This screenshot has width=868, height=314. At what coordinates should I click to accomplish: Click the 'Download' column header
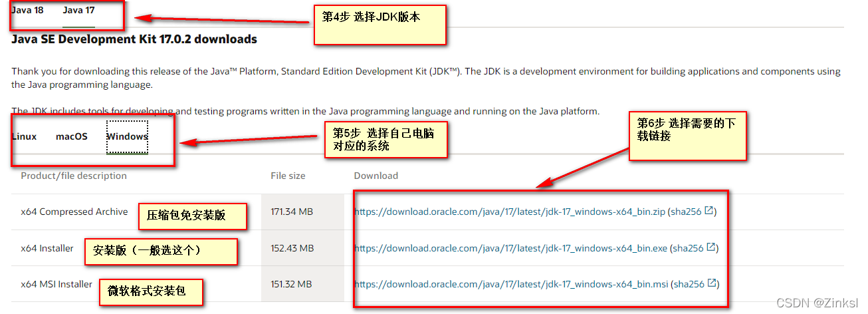click(x=376, y=176)
